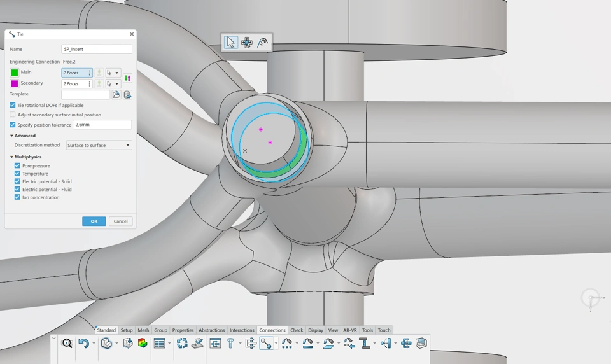611x364 pixels.
Task: Click the green Main color swatch
Action: click(x=15, y=73)
